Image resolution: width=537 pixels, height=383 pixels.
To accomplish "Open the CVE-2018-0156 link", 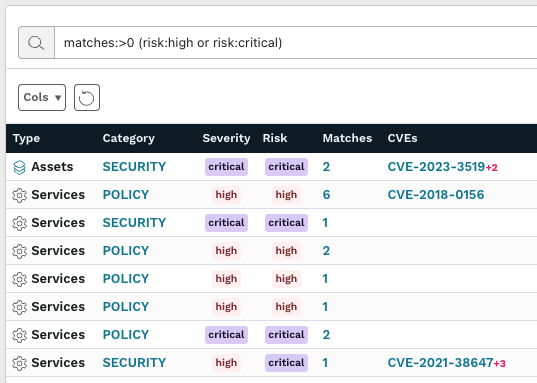I will [436, 195].
